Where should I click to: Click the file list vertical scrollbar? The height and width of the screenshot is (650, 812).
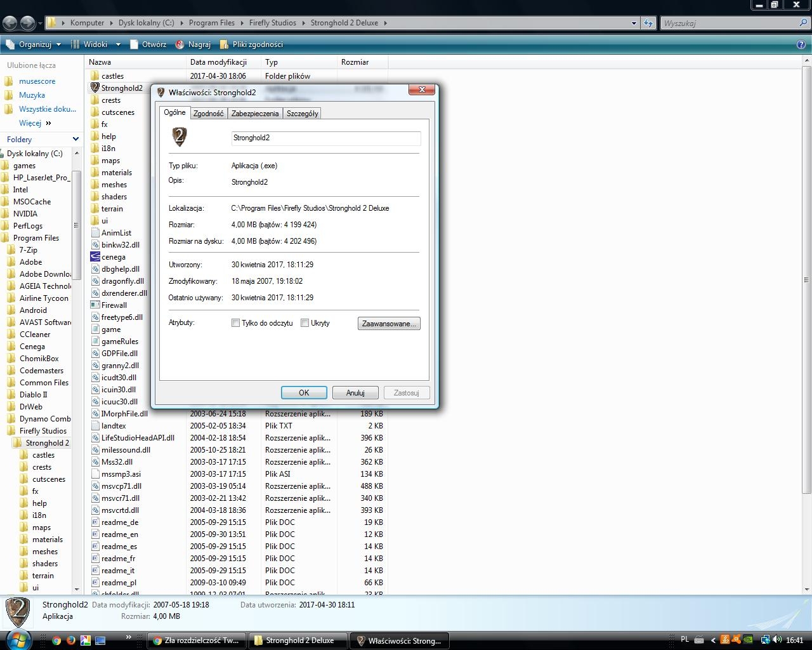(x=807, y=279)
